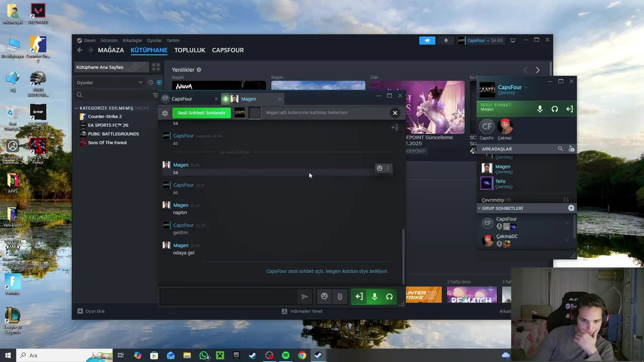Open Steam announcements megaphone
This screenshot has height=362, width=644.
pos(427,41)
